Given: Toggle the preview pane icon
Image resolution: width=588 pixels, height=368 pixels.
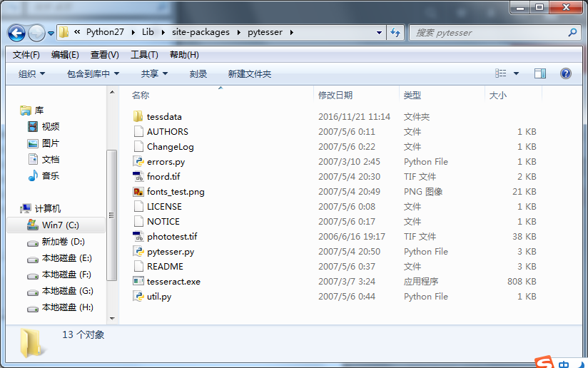Looking at the screenshot, I should (x=540, y=73).
